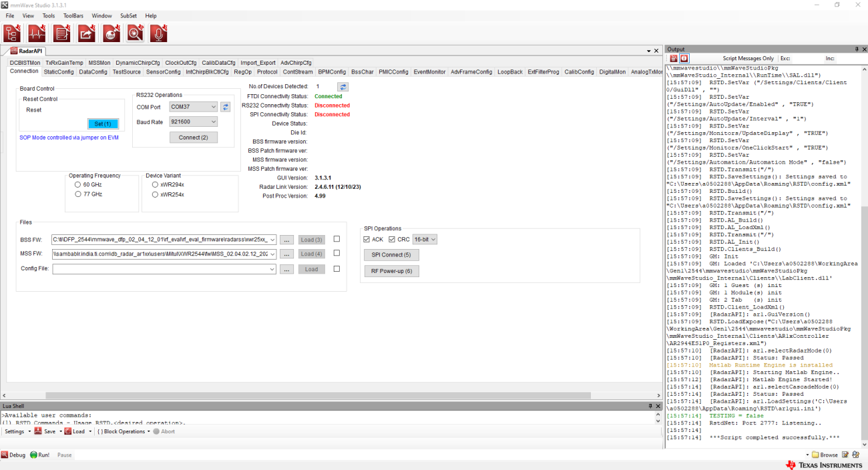This screenshot has width=868, height=470.
Task: Expand the BSS FW path dropdown
Action: (272, 240)
